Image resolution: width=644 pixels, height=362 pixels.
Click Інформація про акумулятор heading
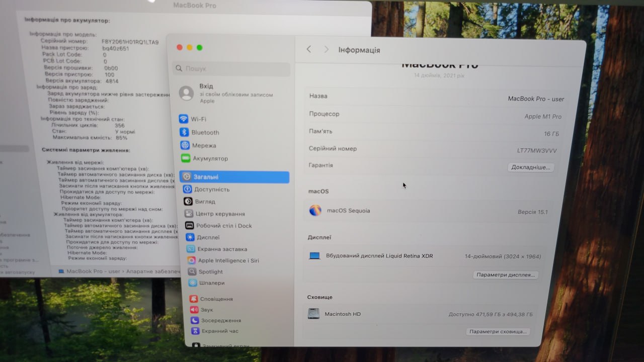pyautogui.click(x=67, y=21)
